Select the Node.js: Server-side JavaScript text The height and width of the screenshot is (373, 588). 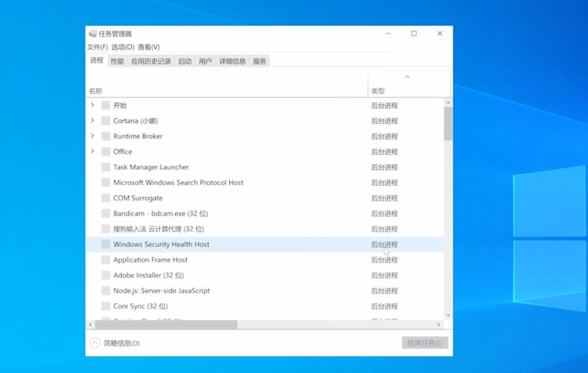161,291
